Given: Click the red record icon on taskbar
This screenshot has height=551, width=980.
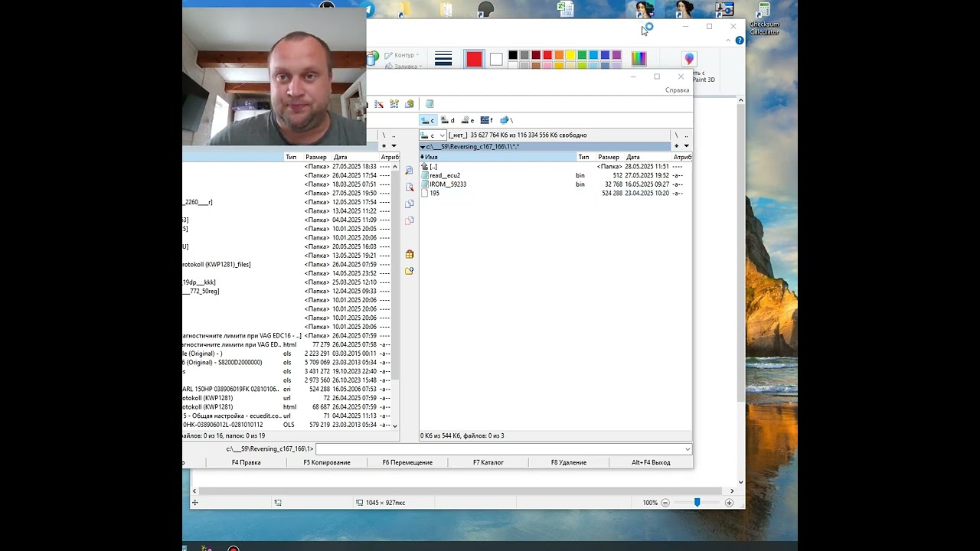Looking at the screenshot, I should 234,548.
